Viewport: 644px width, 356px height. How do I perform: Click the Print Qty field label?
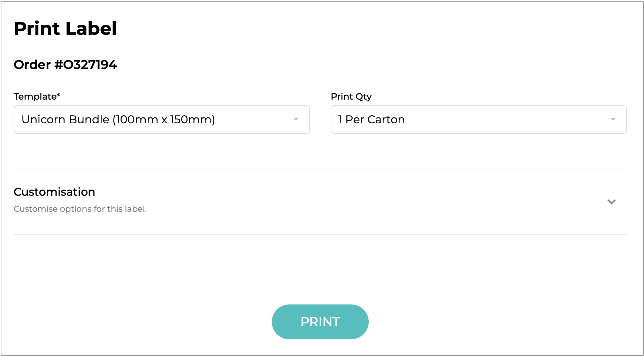tap(351, 96)
